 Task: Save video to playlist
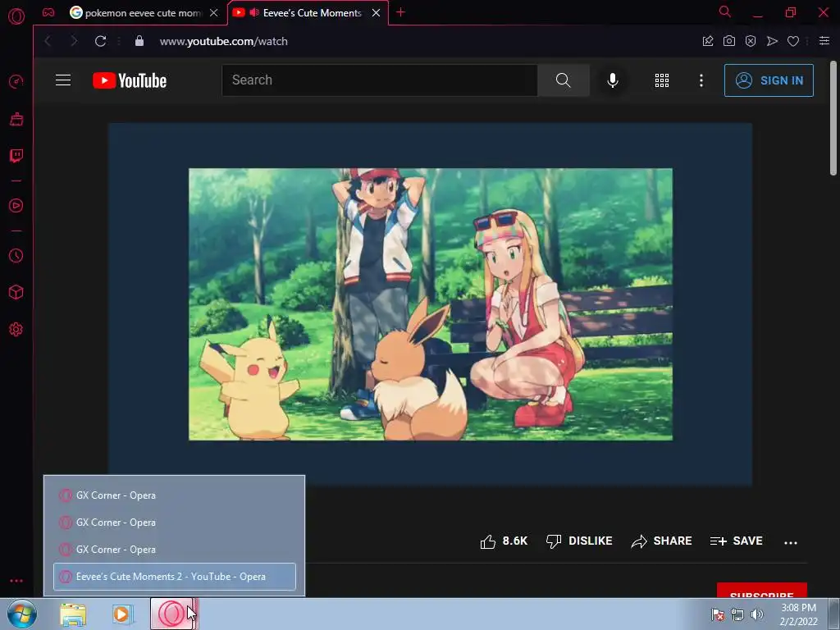[736, 541]
